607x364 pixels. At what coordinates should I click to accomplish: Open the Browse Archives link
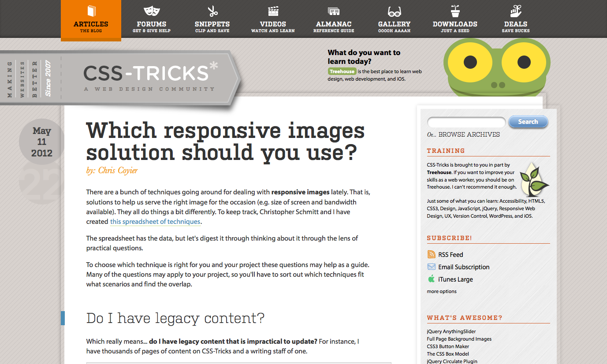pyautogui.click(x=469, y=134)
